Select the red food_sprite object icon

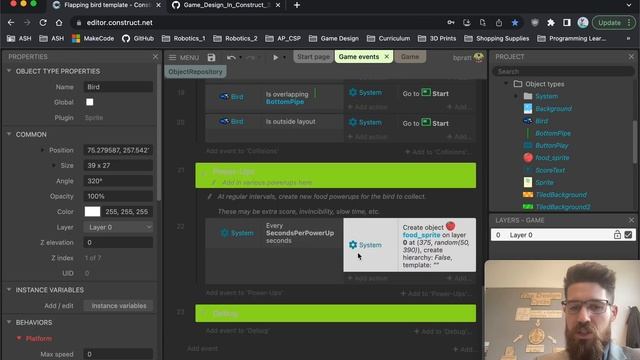(x=528, y=158)
